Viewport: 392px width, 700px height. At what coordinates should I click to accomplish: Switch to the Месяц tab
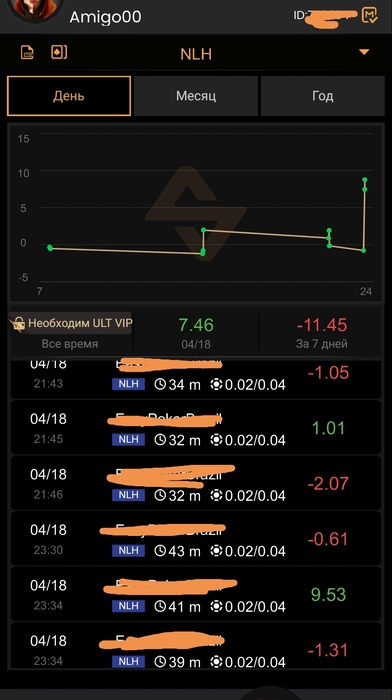[196, 96]
